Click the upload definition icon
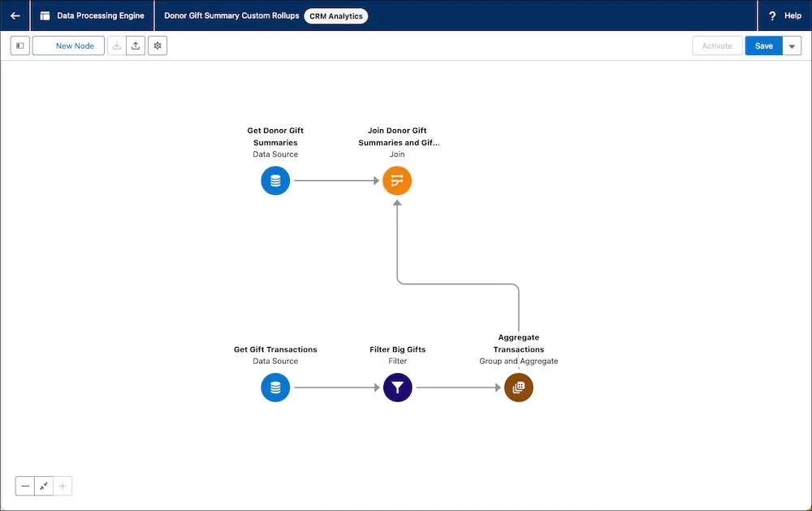Image resolution: width=812 pixels, height=511 pixels. click(135, 45)
